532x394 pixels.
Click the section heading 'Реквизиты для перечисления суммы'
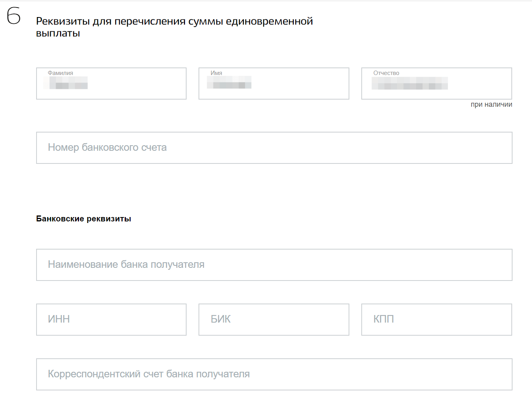pos(174,27)
